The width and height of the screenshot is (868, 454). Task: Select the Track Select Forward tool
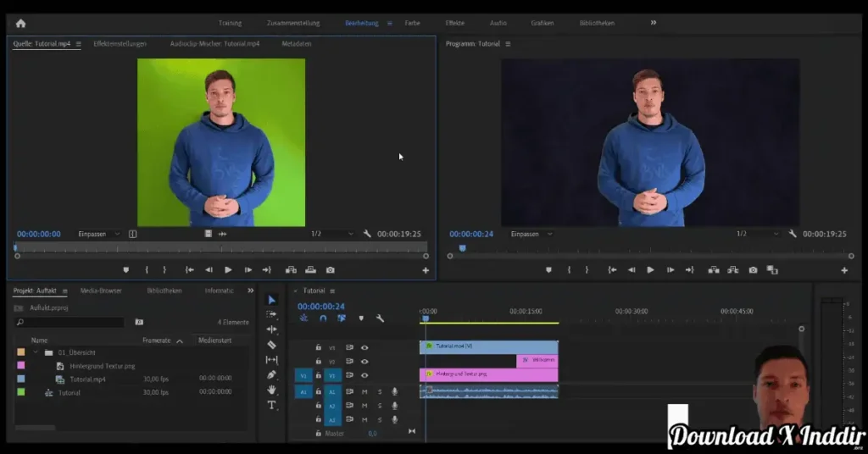(x=271, y=314)
